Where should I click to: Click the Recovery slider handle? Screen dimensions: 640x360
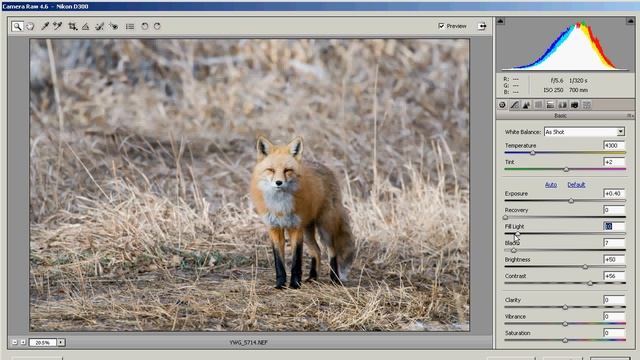click(x=505, y=218)
